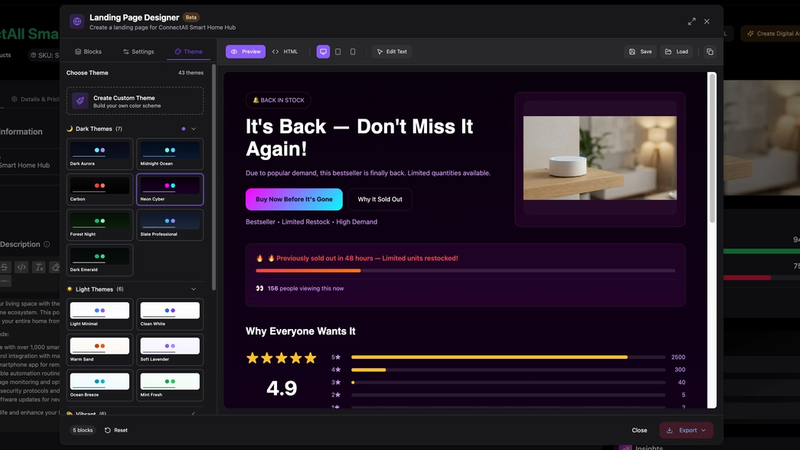Click the preview pane vertical scrollbar

tap(712, 148)
